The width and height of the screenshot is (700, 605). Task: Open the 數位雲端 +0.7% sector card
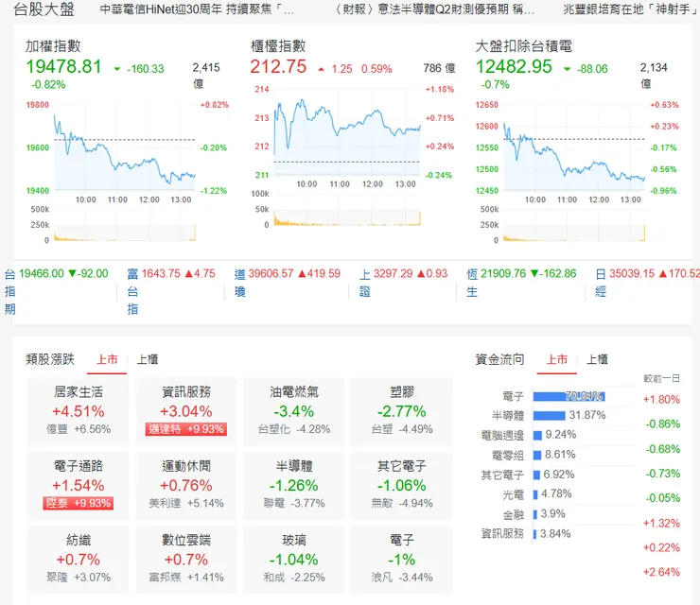click(x=186, y=559)
